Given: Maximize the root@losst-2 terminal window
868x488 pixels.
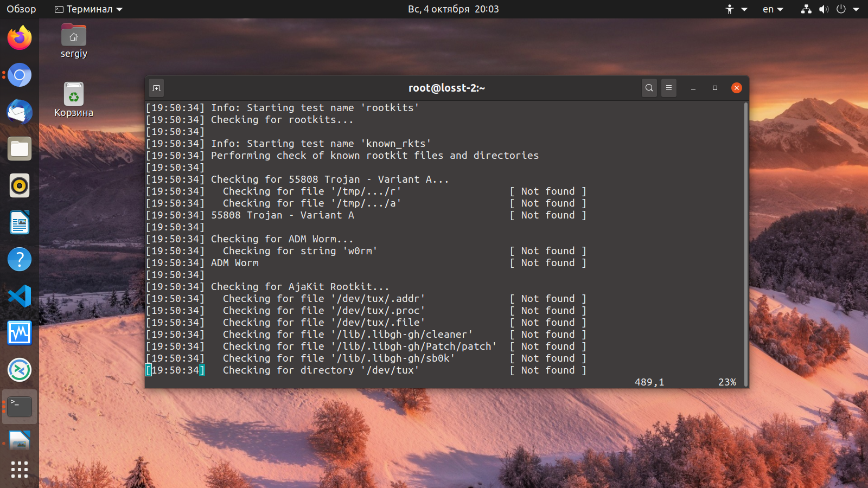Looking at the screenshot, I should pos(715,88).
